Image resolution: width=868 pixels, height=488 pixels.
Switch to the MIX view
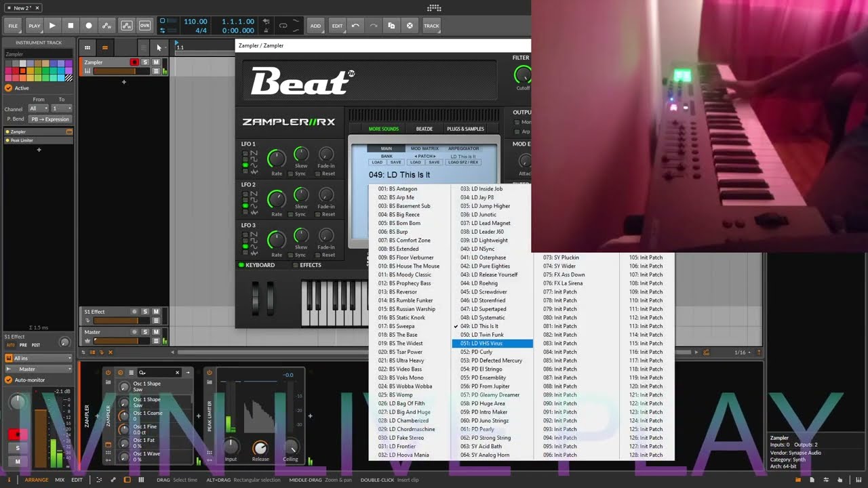60,480
